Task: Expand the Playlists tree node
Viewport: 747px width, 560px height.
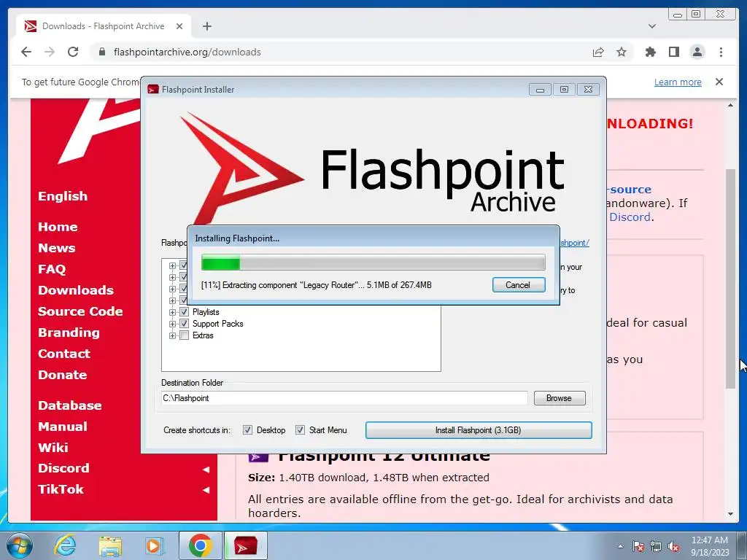Action: [x=172, y=312]
